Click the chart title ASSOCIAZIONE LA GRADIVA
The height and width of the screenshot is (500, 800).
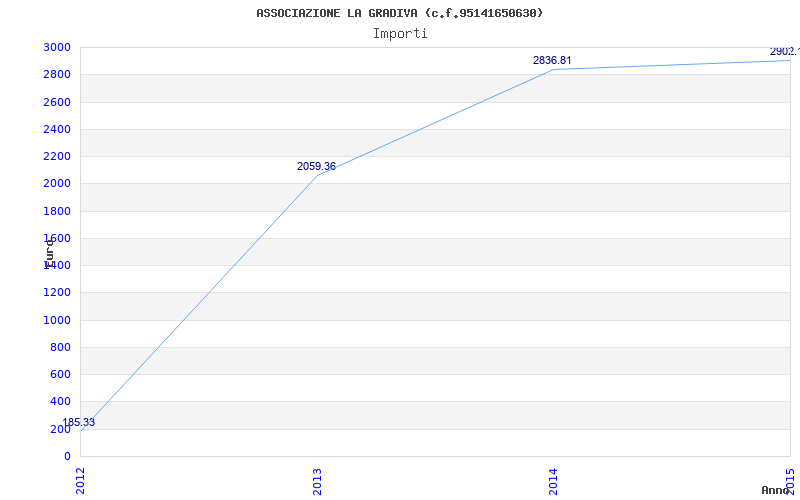pyautogui.click(x=399, y=13)
